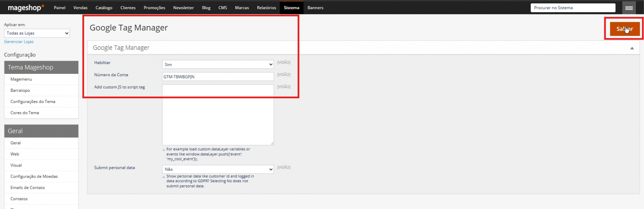Screen dimensions: 644x209
Task: Open the hamburger menu icon
Action: 629,8
